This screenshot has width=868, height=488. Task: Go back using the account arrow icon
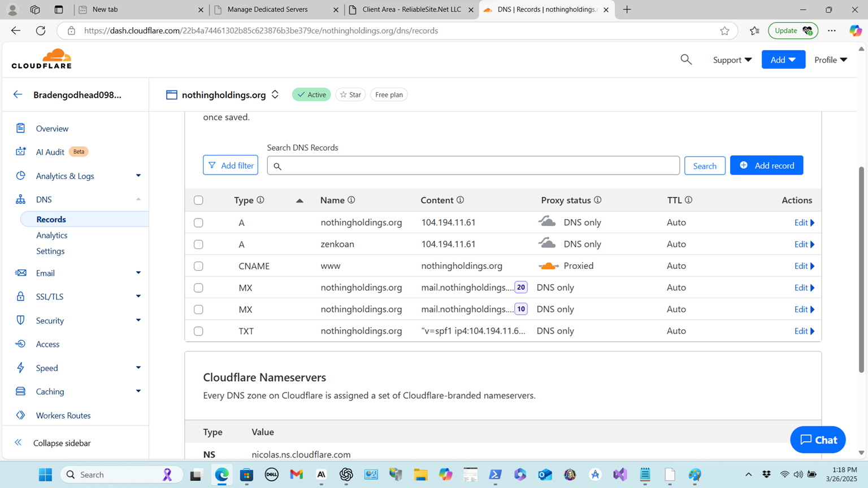pyautogui.click(x=18, y=94)
